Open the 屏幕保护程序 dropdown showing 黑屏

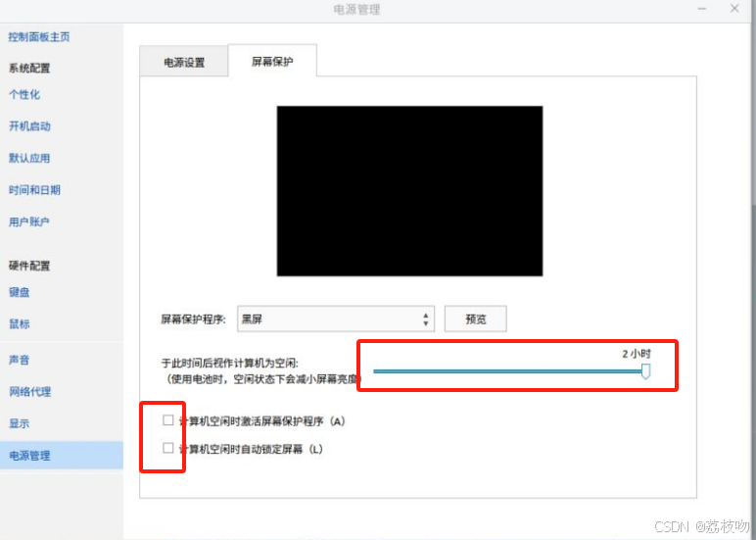coord(336,319)
